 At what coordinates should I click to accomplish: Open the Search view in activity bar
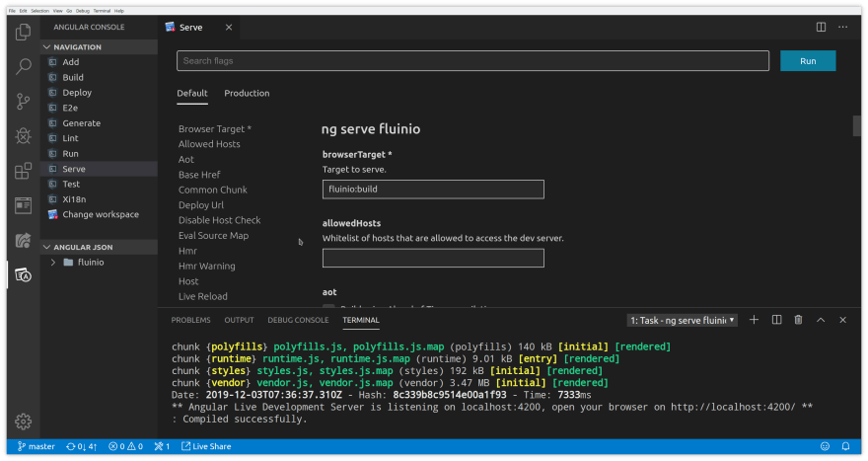click(23, 66)
